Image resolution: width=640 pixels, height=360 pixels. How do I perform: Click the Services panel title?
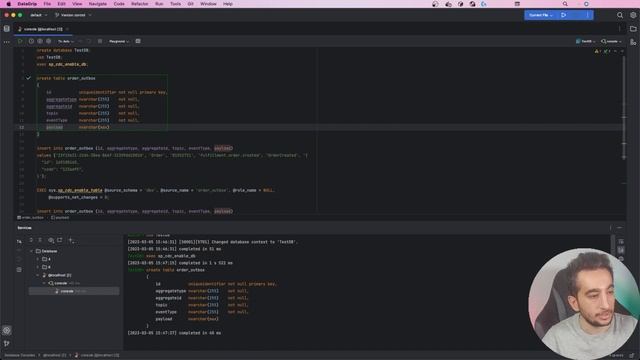24,228
